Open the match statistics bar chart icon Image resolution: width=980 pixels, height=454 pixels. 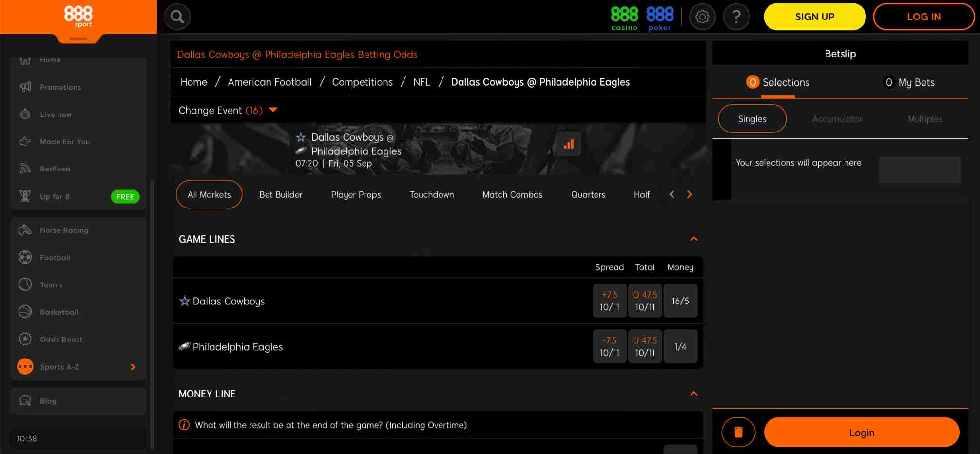(569, 144)
